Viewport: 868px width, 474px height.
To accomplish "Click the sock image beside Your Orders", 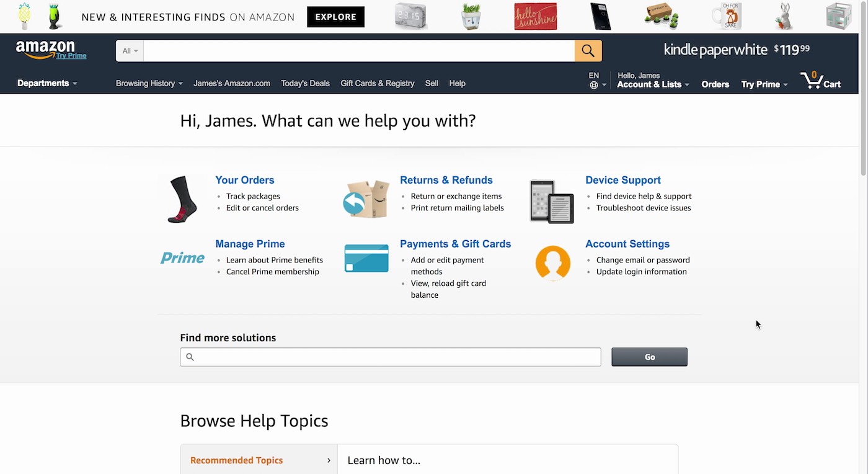I will (x=182, y=200).
